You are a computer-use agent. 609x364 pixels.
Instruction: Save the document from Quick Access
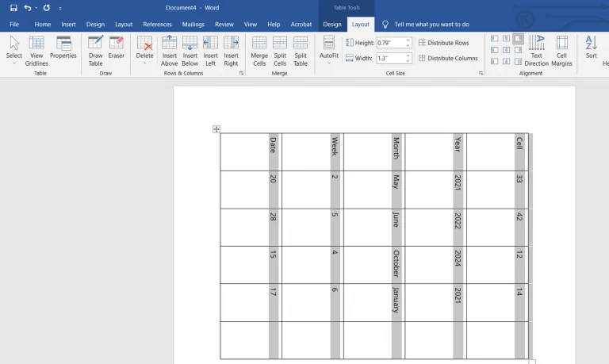pos(13,8)
